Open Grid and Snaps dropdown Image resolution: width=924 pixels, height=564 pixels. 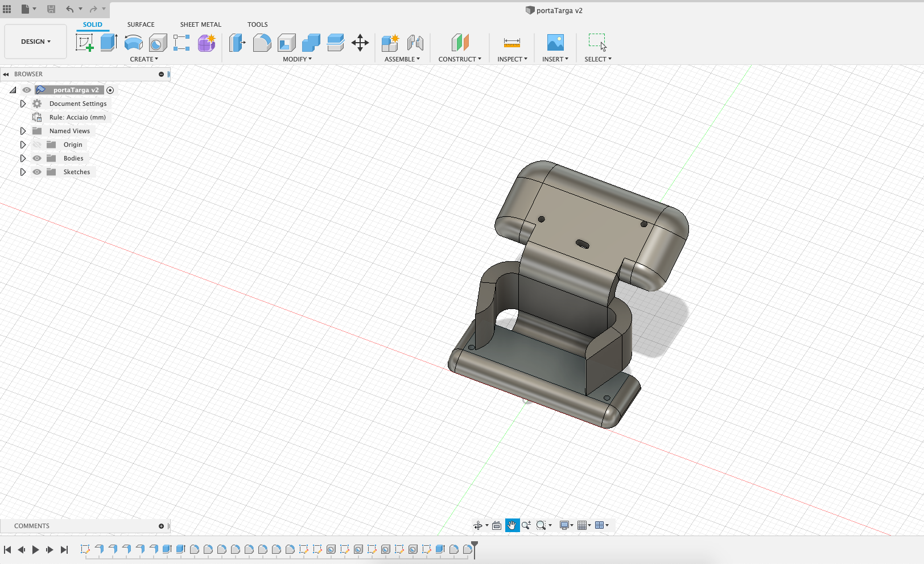click(x=584, y=525)
